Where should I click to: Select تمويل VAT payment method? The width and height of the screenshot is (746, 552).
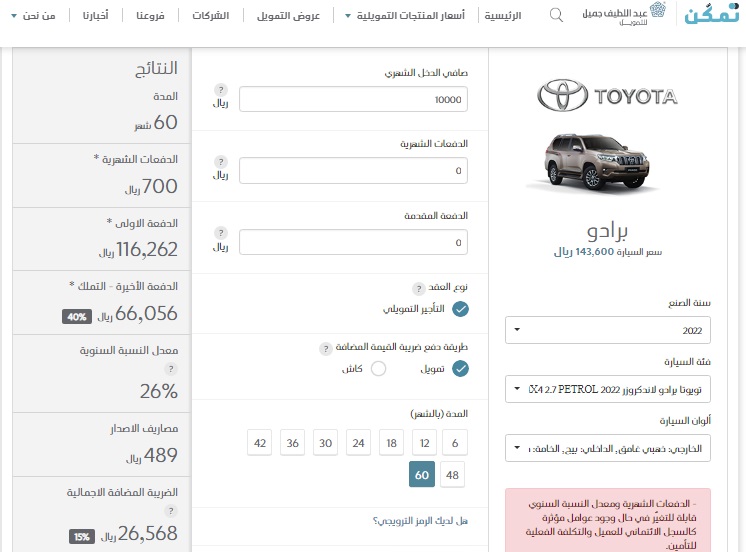(460, 369)
